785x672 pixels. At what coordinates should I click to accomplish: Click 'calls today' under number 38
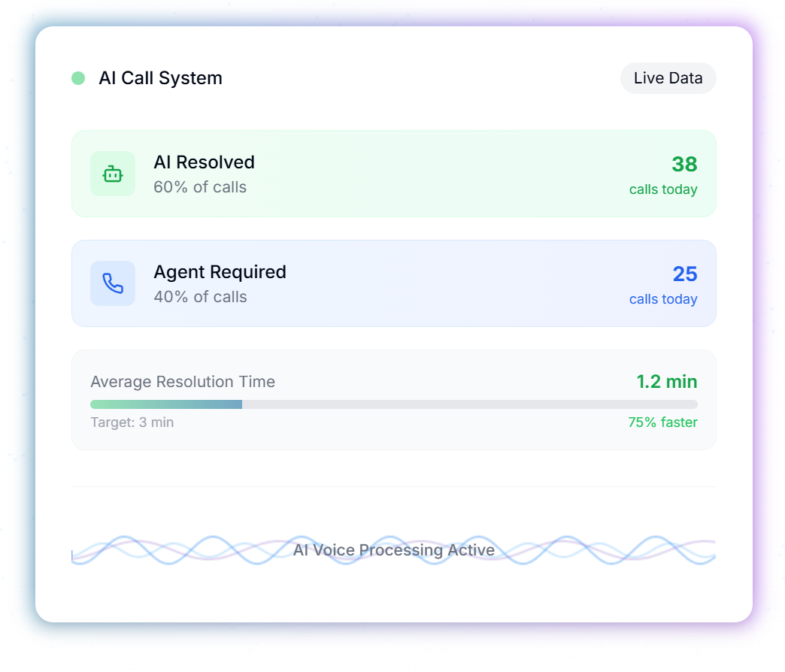point(663,189)
